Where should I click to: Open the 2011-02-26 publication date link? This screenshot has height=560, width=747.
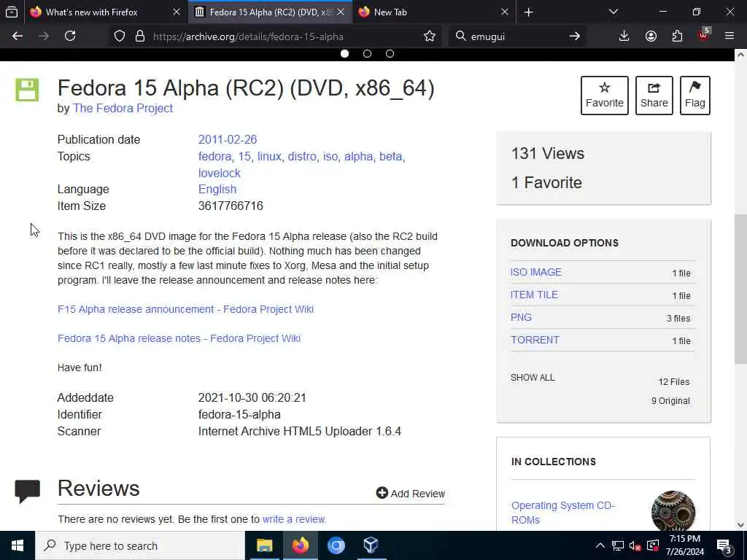[x=228, y=139]
